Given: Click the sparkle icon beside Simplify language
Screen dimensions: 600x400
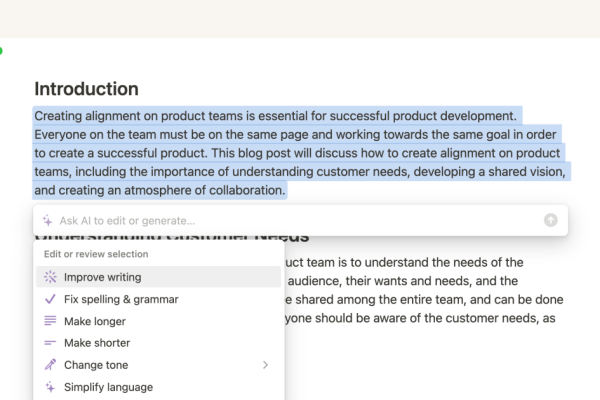Looking at the screenshot, I should (50, 387).
